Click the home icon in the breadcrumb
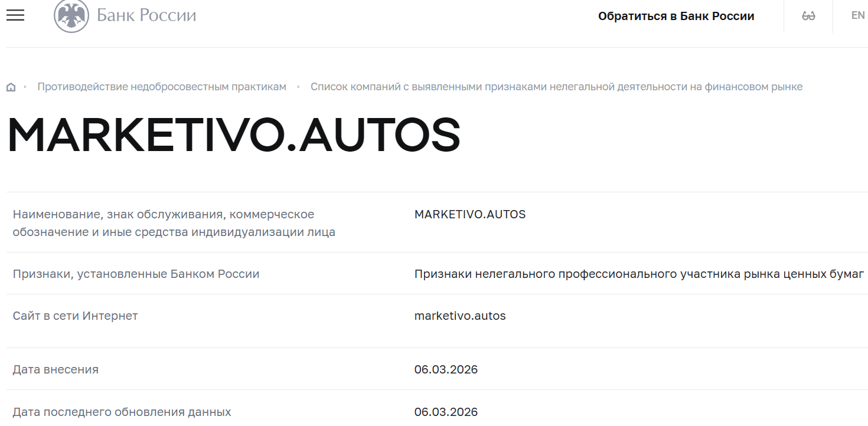This screenshot has width=868, height=426. 11,86
